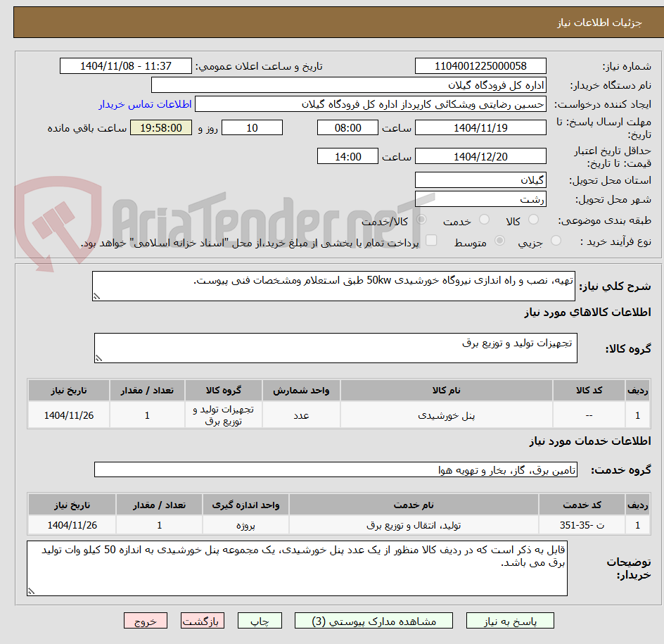Select the کالا radio button

[534, 220]
